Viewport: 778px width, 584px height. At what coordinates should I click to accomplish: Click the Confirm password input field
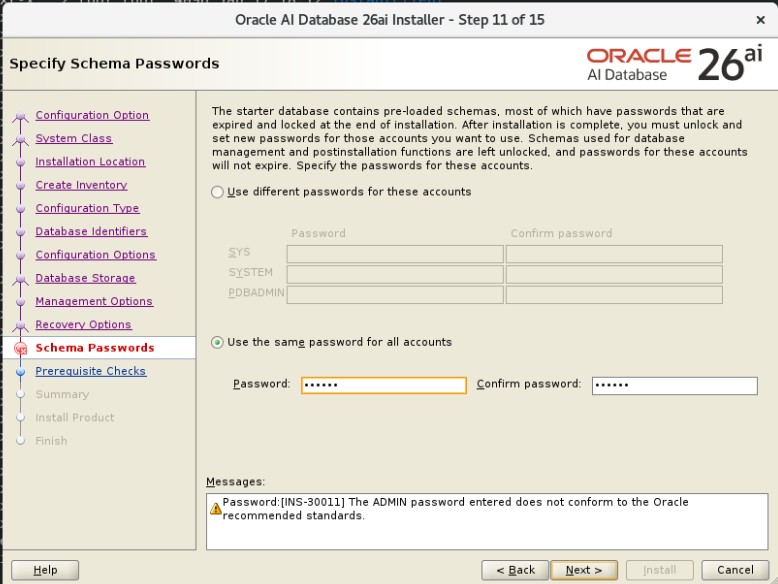coord(674,385)
